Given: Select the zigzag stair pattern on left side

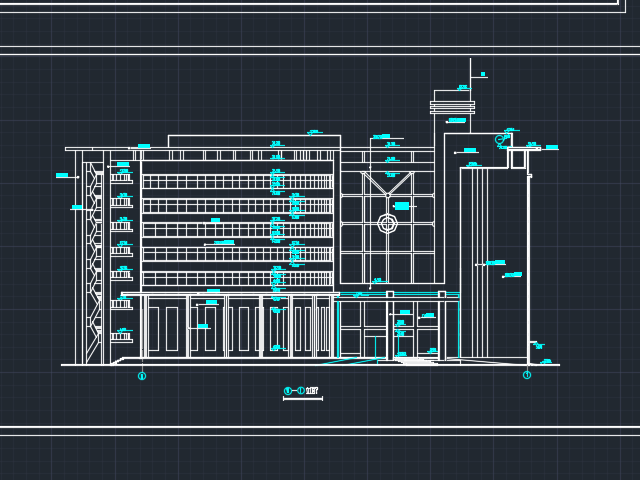Looking at the screenshot, I should pos(94,250).
